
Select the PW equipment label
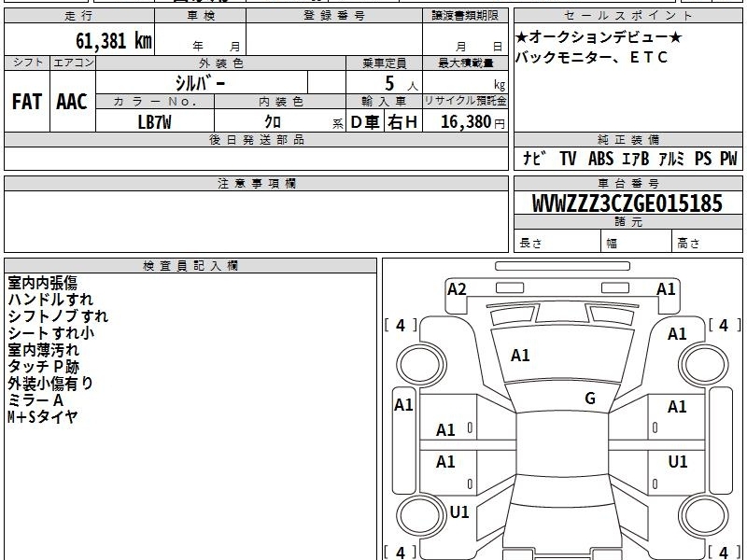pos(728,159)
